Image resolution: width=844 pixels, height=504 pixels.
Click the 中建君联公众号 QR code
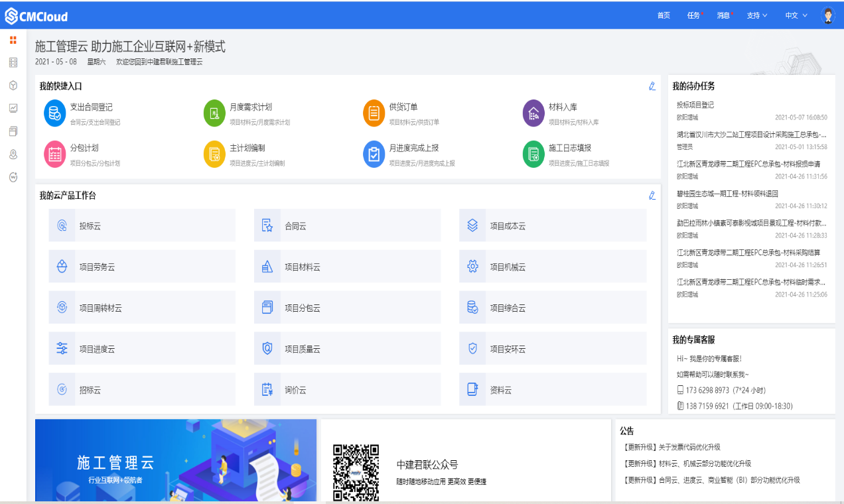pos(356,472)
